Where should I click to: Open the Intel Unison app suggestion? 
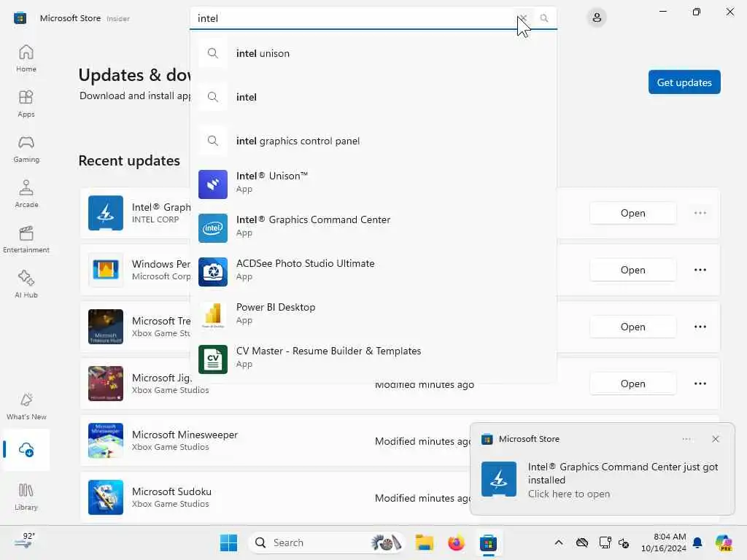tap(373, 184)
